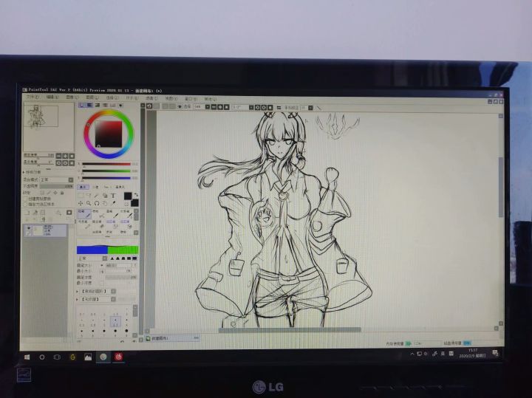The height and width of the screenshot is (398, 532).
Task: Open the Photos taskbar icon
Action: [88, 357]
